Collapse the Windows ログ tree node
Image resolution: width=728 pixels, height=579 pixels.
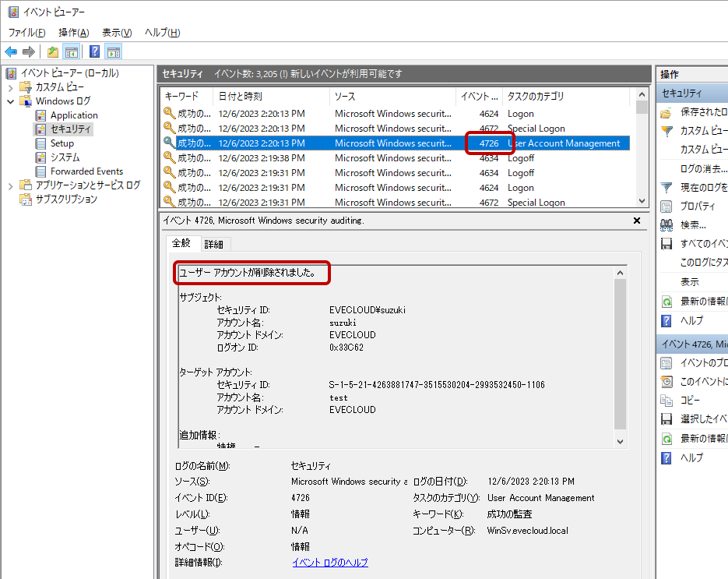point(11,101)
